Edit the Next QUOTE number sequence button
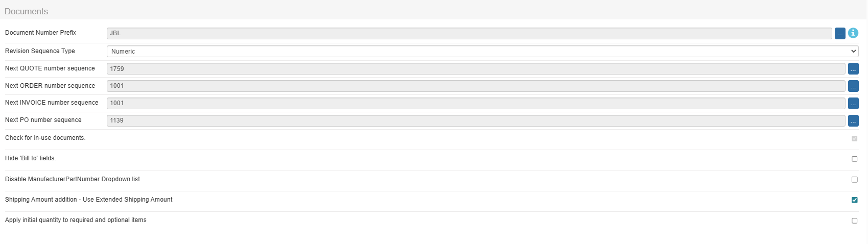This screenshot has width=868, height=244. coord(853,68)
